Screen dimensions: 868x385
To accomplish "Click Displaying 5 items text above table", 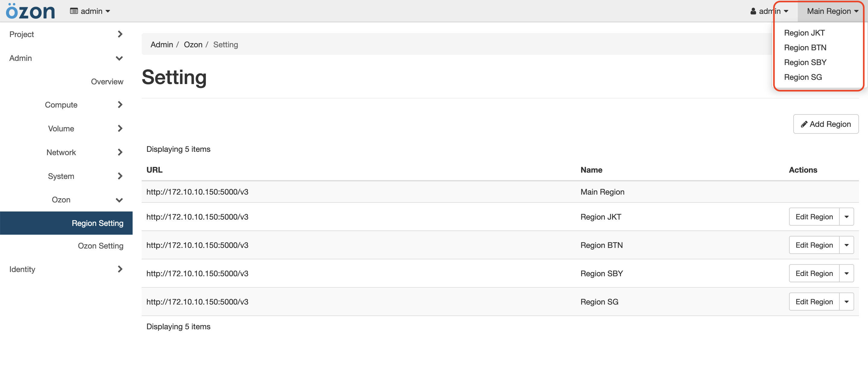I will [x=178, y=149].
